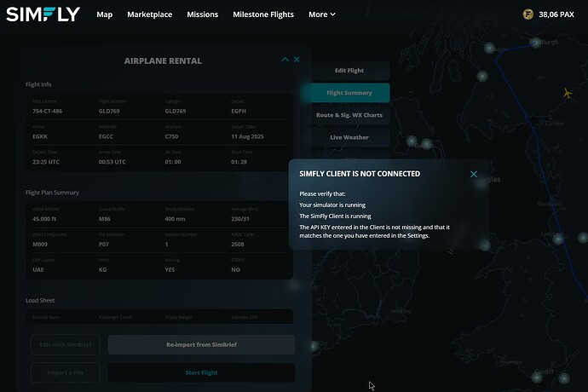Close the Airplane Rental panel
The width and height of the screenshot is (588, 392).
(297, 60)
